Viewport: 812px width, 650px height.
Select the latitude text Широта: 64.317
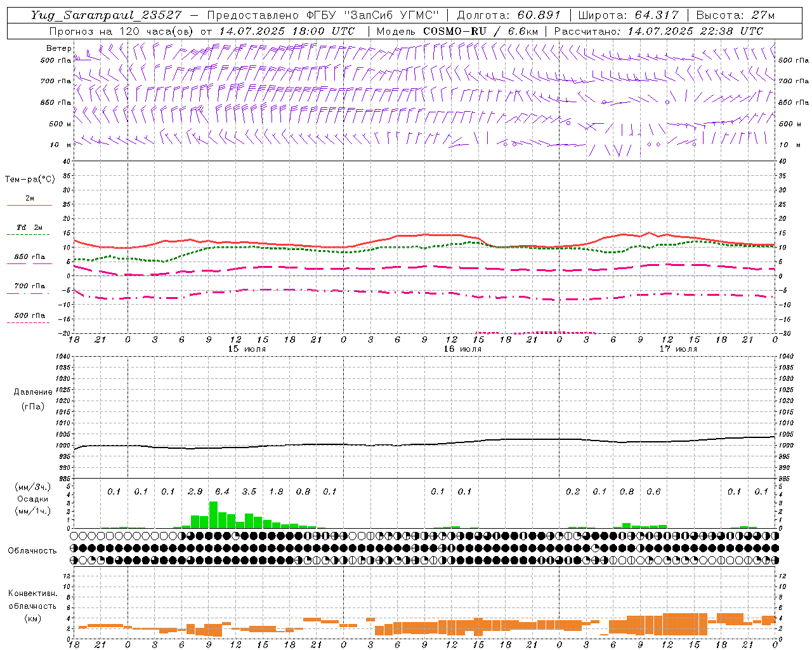click(x=627, y=15)
